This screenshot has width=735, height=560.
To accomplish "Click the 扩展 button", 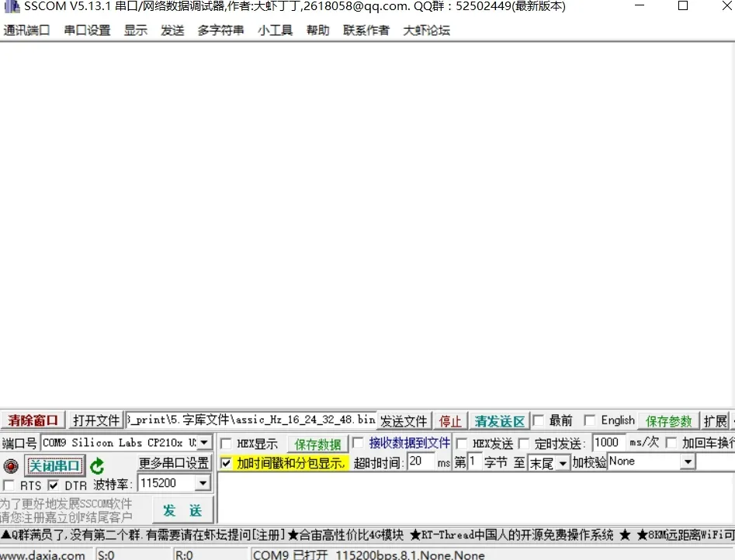I will point(715,421).
